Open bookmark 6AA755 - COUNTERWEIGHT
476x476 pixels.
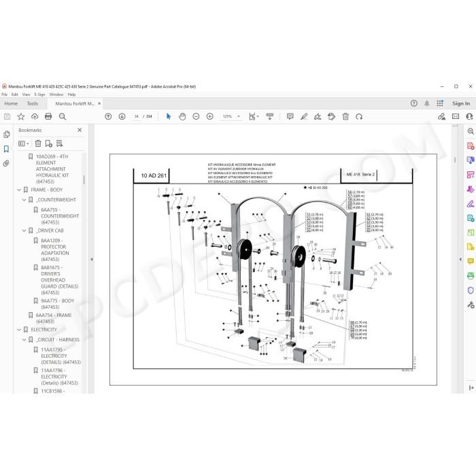[x=60, y=216]
